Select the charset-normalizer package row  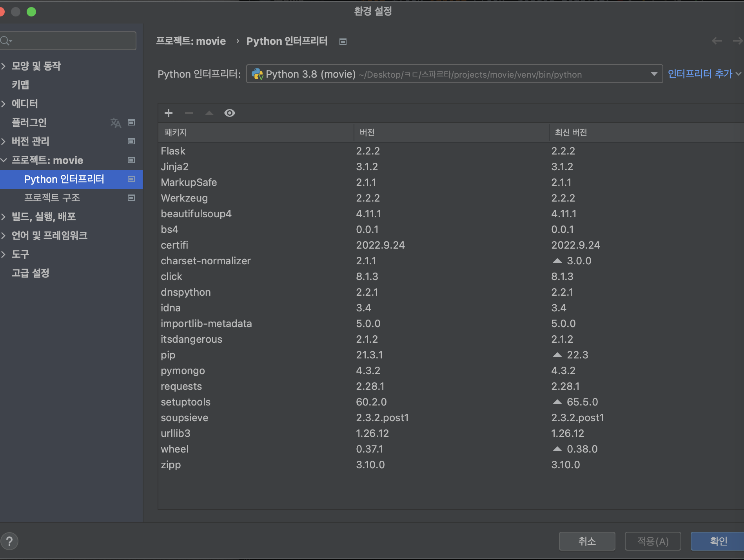pos(451,261)
